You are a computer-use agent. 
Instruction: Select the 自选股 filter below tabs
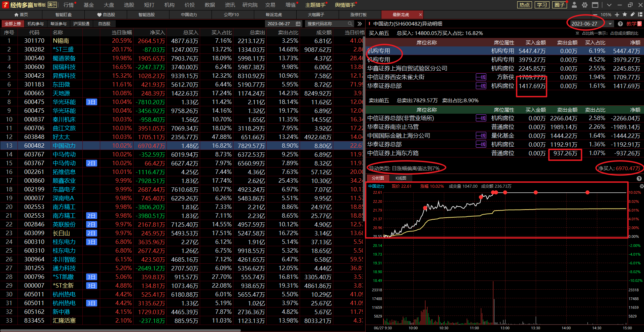coord(104,24)
